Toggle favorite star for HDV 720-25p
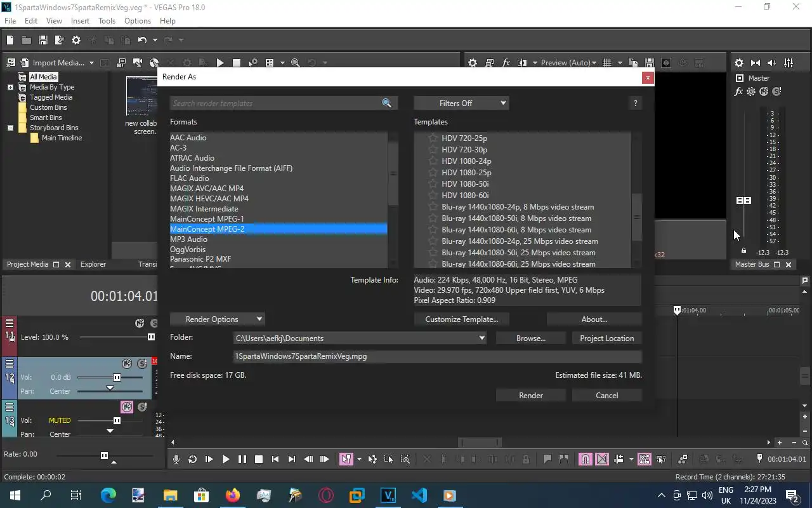 coord(433,138)
